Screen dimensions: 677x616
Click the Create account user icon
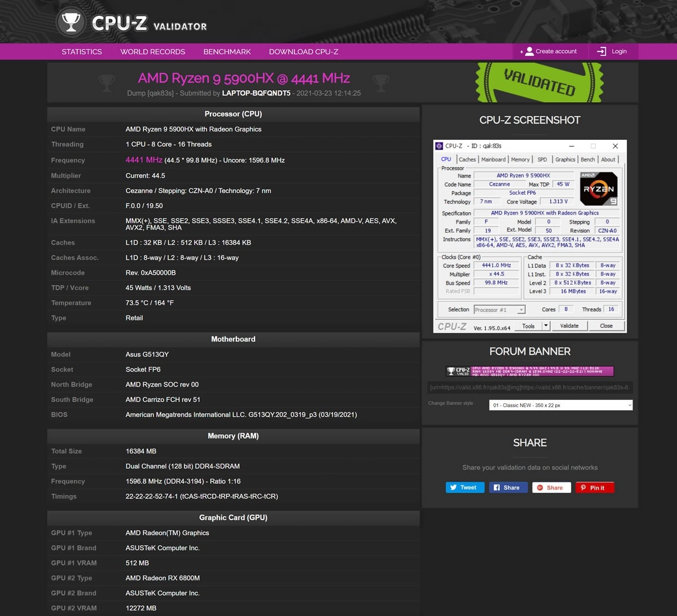pos(529,51)
